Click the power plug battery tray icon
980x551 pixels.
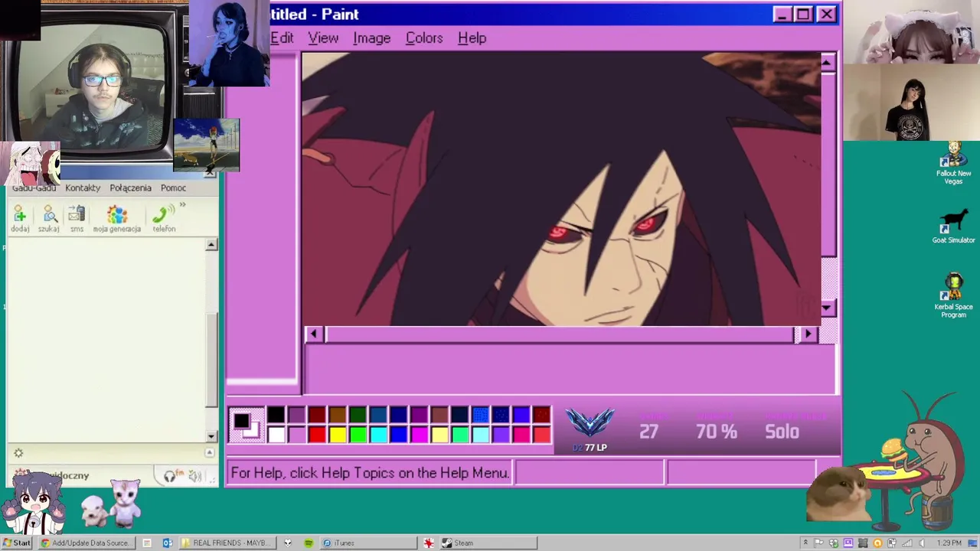point(892,543)
